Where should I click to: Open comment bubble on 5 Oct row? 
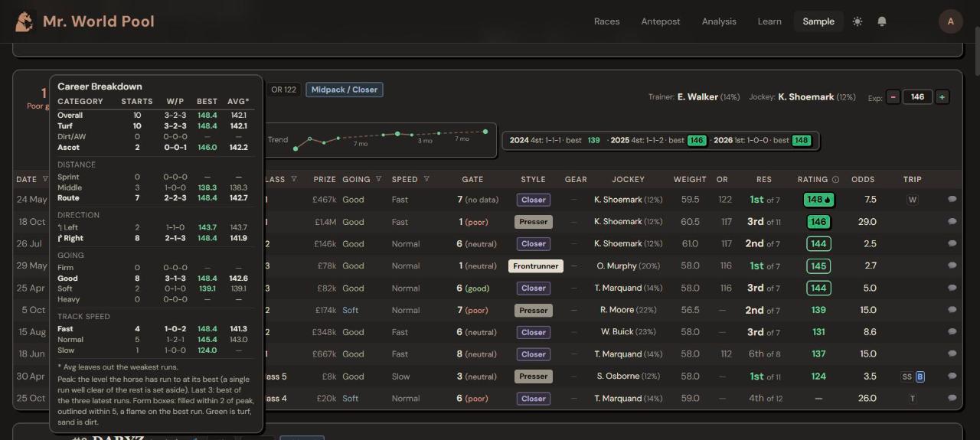pyautogui.click(x=952, y=310)
